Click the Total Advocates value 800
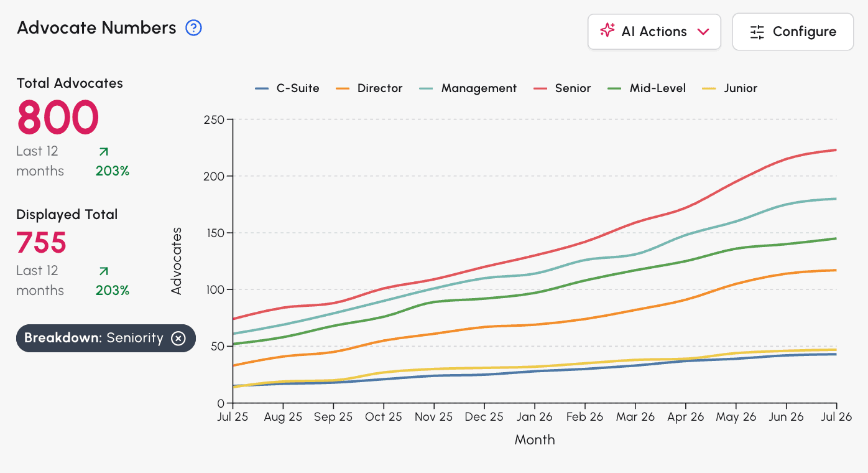Image resolution: width=868 pixels, height=473 pixels. (x=58, y=118)
